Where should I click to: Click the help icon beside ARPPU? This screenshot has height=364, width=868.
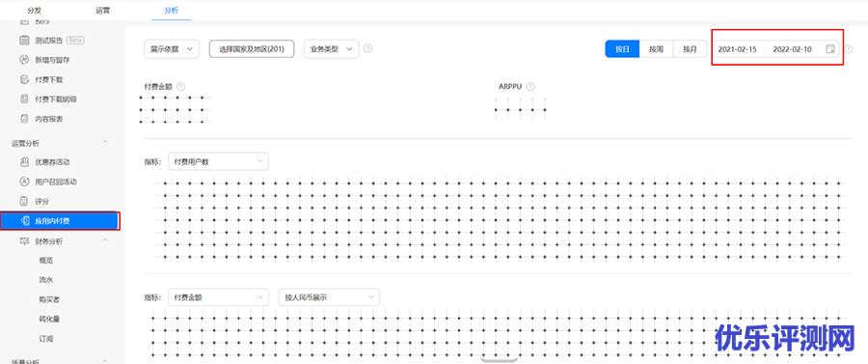tap(530, 87)
